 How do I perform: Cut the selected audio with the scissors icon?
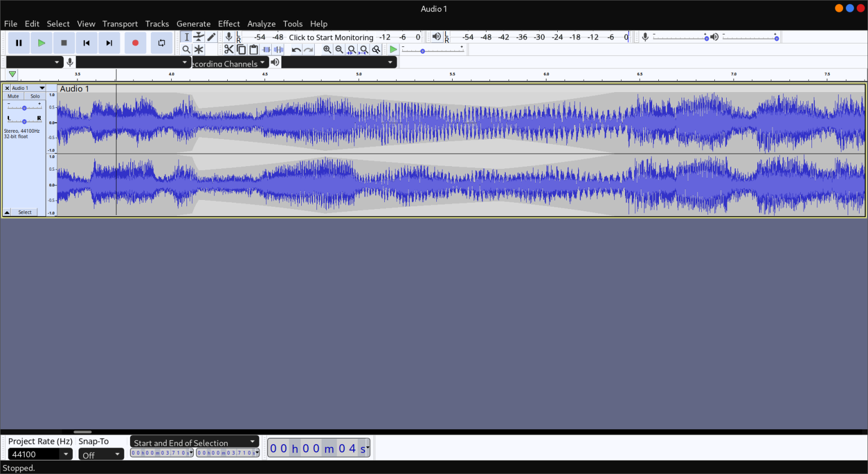pyautogui.click(x=229, y=49)
